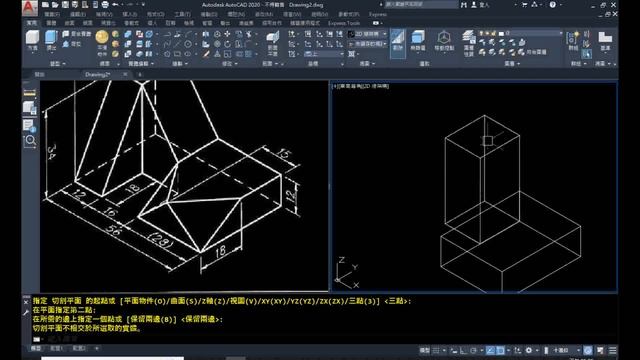Switch to the Home ribbon tab
Image resolution: width=640 pixels, height=360 pixels.
click(31, 23)
